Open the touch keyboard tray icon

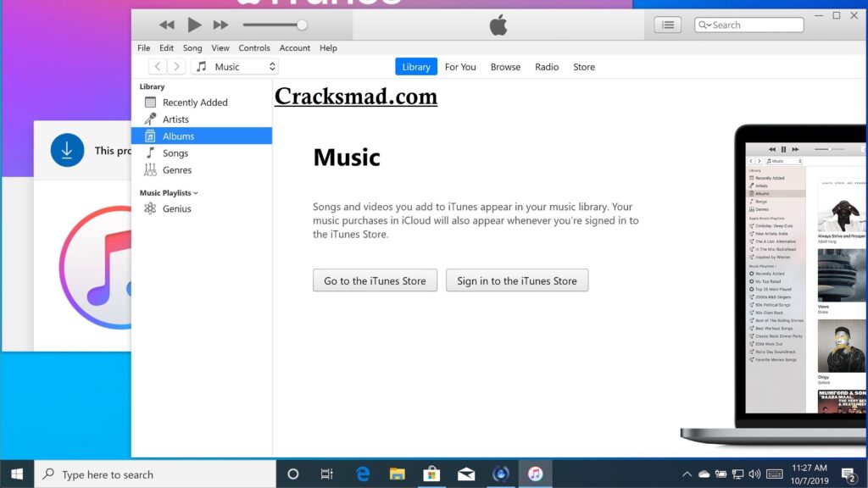775,474
